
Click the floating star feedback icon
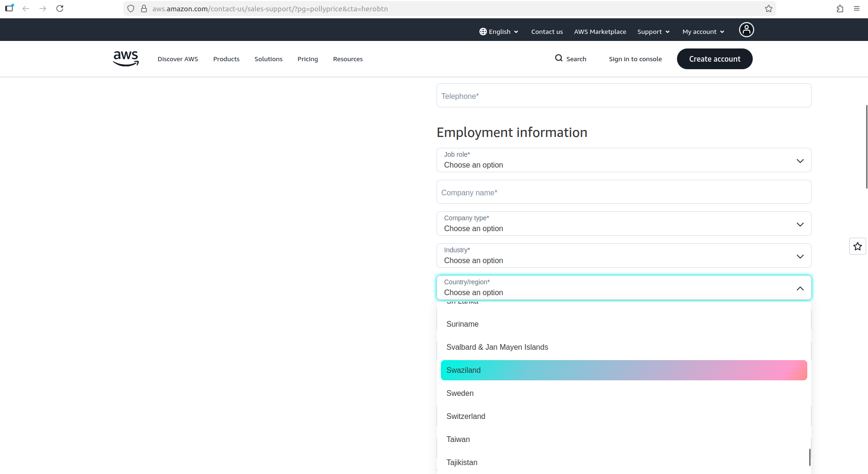(857, 246)
